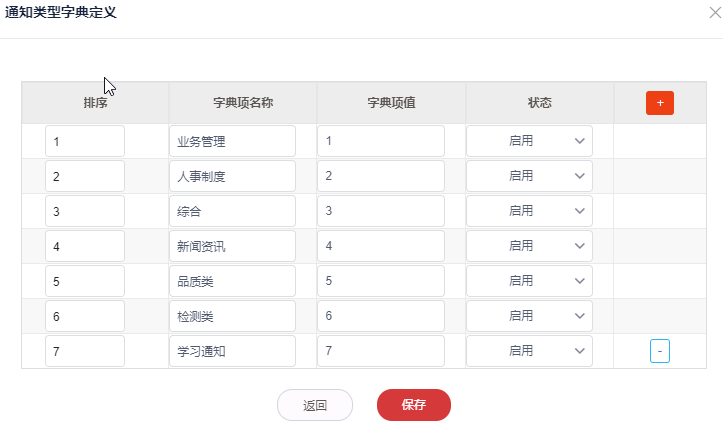Click the 业务管理 name field
This screenshot has height=440, width=723.
(x=232, y=141)
